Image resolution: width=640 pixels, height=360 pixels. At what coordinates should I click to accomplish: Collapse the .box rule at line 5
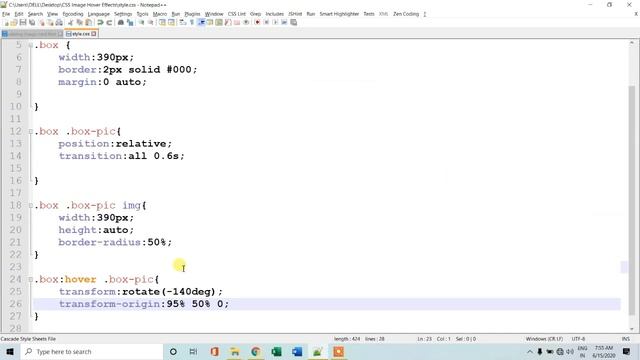point(31,45)
